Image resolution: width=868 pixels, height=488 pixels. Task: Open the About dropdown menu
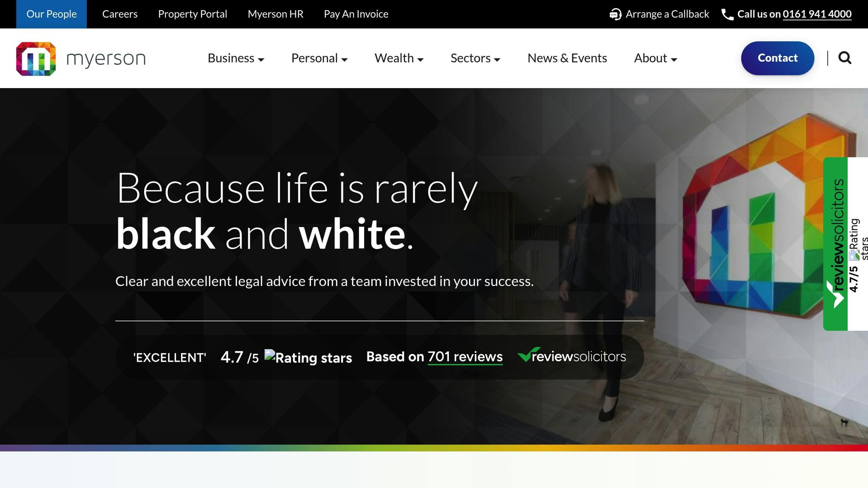click(x=655, y=58)
